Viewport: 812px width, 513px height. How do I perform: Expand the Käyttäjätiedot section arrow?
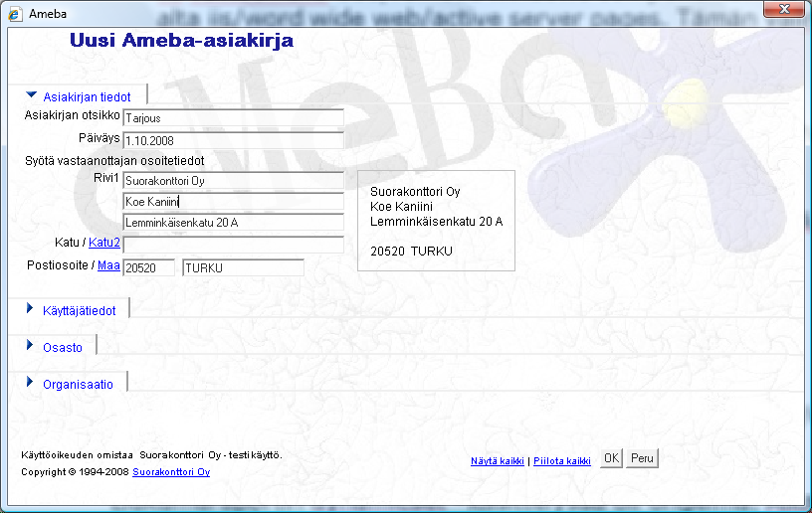[x=30, y=309]
